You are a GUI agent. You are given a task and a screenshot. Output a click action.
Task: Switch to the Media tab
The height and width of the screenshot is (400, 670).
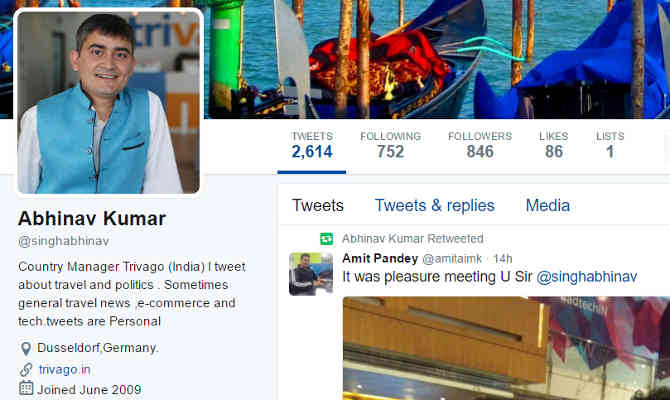pyautogui.click(x=547, y=206)
